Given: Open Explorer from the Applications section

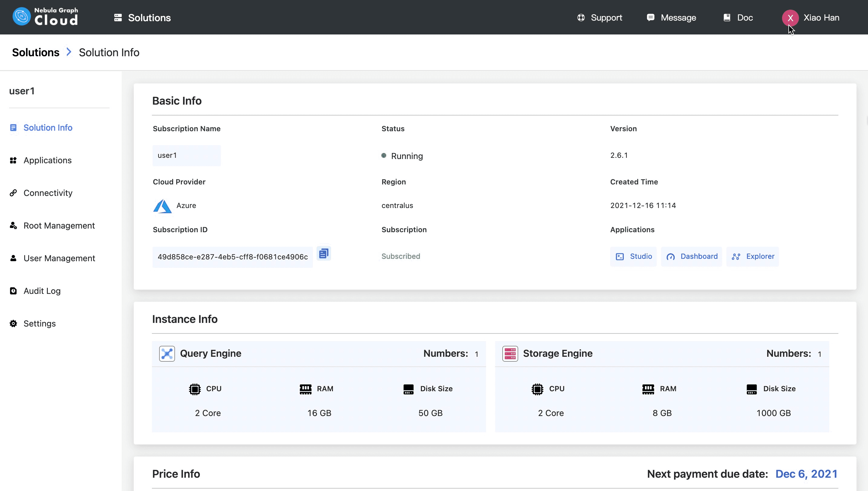Looking at the screenshot, I should pyautogui.click(x=753, y=256).
